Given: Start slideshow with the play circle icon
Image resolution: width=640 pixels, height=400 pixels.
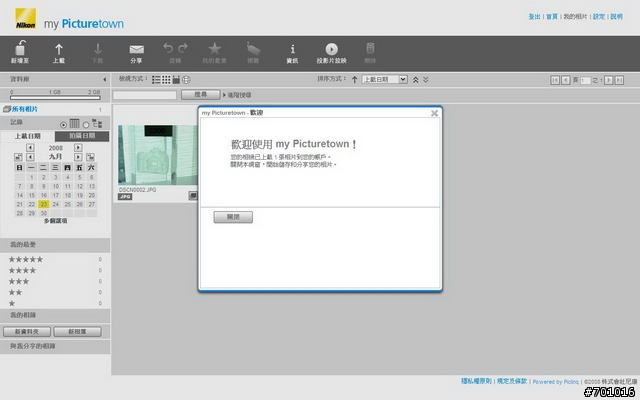Looking at the screenshot, I should (x=331, y=49).
